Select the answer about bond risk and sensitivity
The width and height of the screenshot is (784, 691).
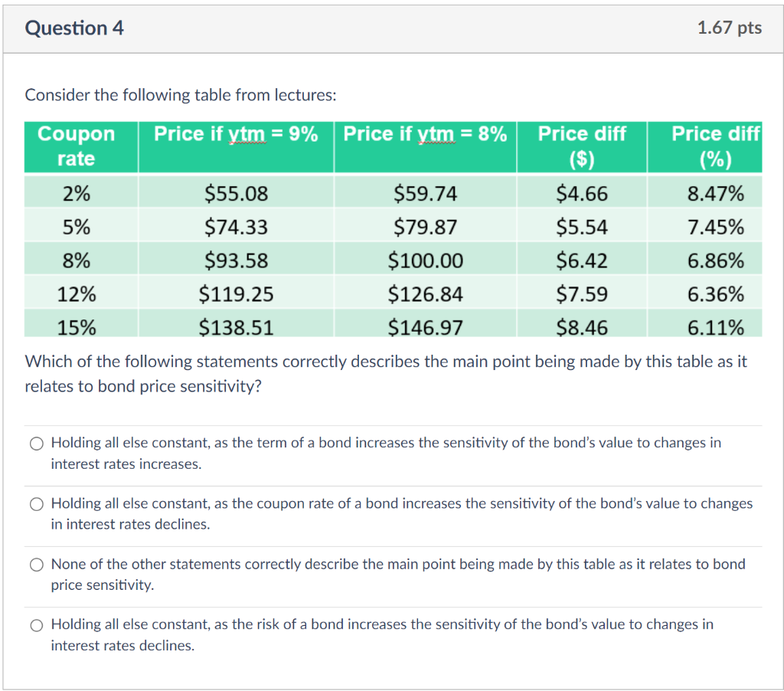(x=36, y=625)
